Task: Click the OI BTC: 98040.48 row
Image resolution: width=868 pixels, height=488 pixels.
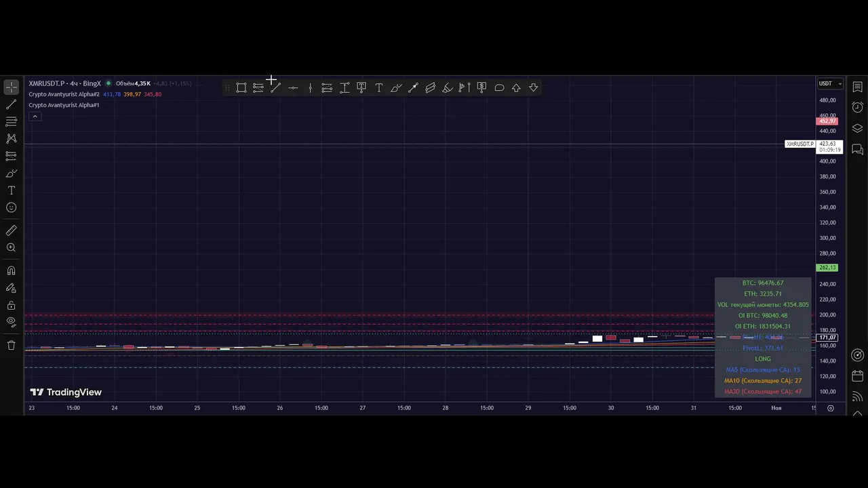Action: tap(763, 316)
